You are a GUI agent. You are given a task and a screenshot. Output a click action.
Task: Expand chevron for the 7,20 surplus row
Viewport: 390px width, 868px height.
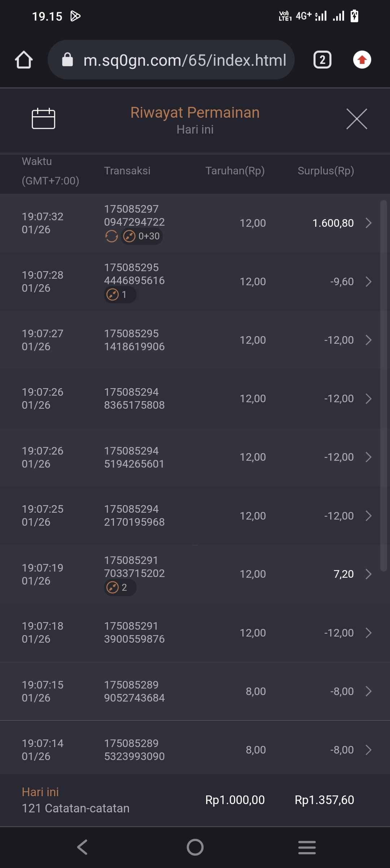click(x=368, y=574)
